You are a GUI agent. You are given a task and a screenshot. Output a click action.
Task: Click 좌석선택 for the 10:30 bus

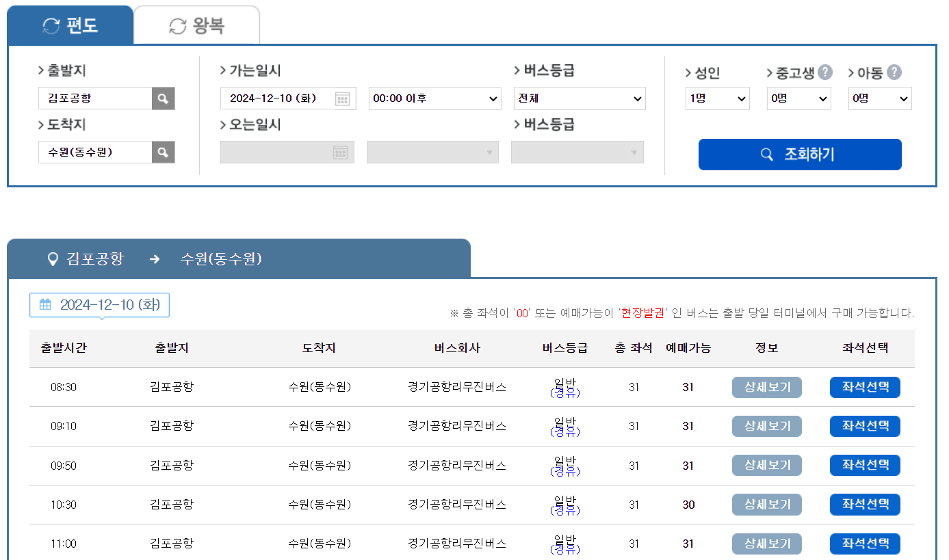click(x=865, y=505)
